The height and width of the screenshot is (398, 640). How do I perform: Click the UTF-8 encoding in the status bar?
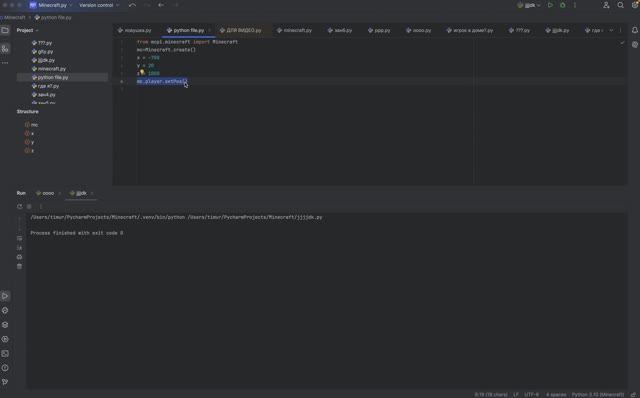coord(531,394)
